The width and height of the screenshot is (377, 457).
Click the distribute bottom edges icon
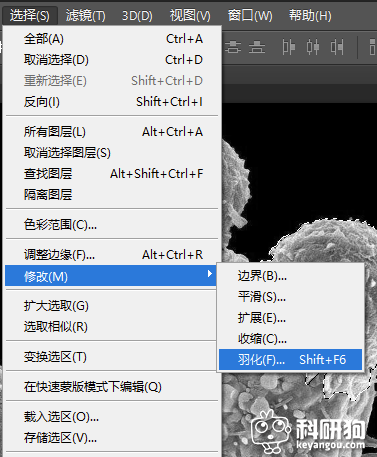click(257, 47)
